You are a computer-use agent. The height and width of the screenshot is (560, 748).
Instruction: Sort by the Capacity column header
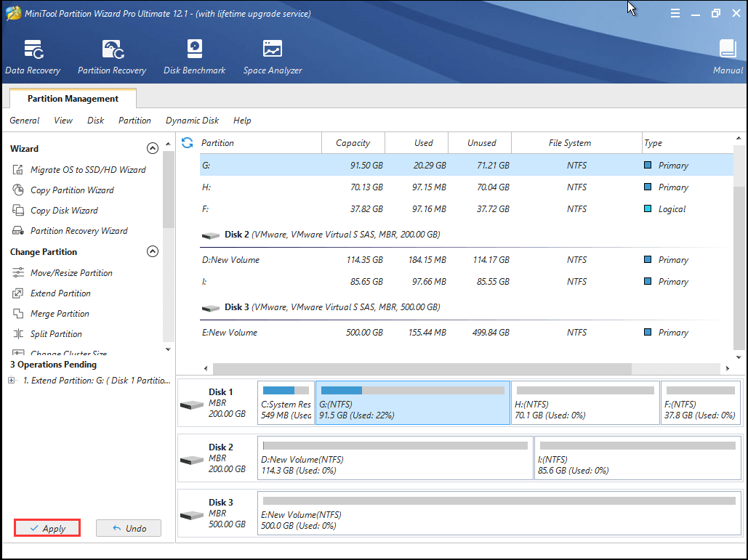pos(353,143)
